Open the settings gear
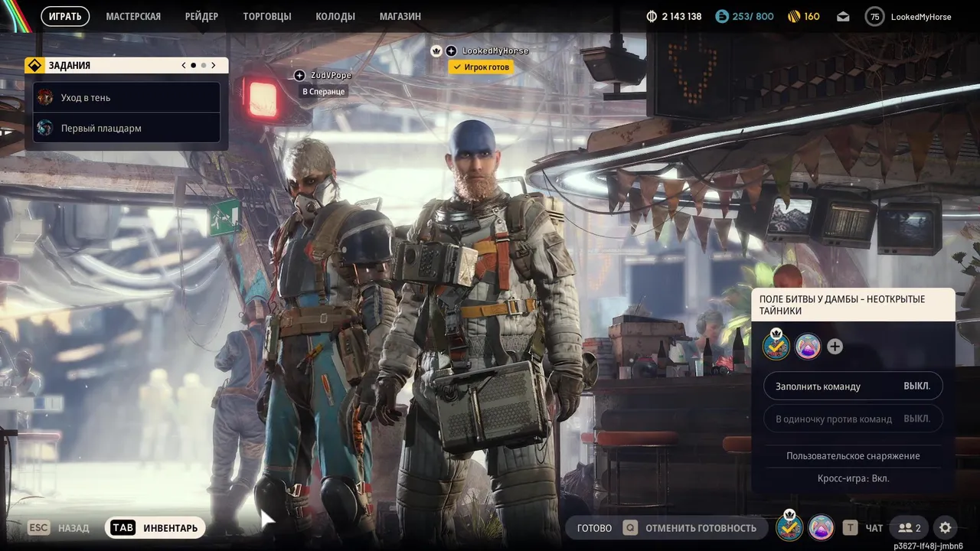Viewport: 980px width, 551px height. point(946,527)
